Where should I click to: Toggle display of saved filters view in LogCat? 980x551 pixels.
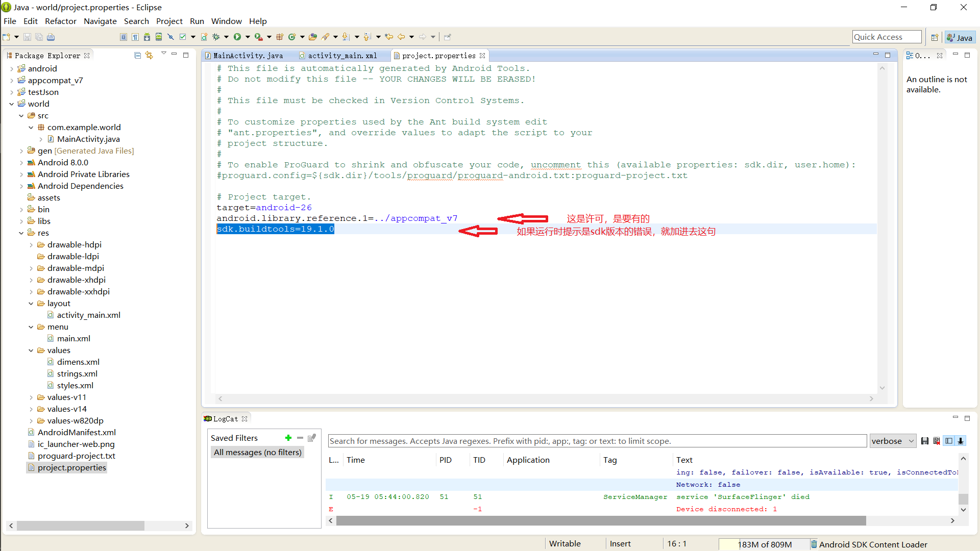coord(948,441)
